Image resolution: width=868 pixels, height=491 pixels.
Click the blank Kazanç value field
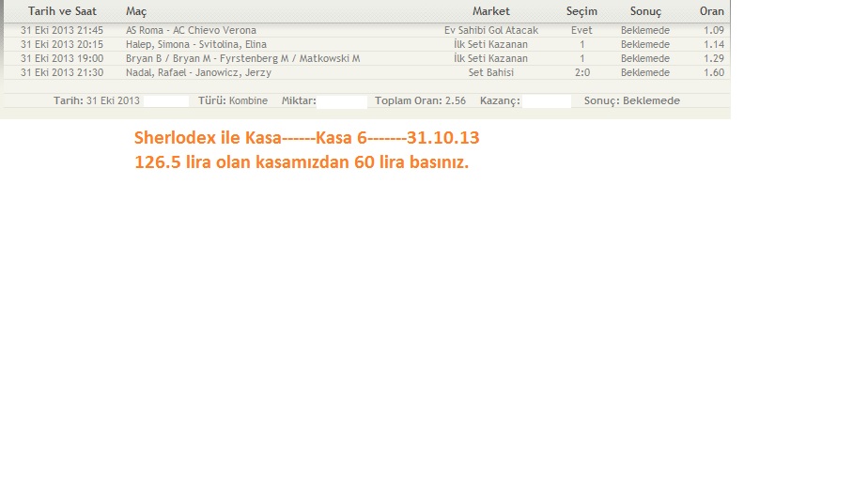pyautogui.click(x=547, y=101)
